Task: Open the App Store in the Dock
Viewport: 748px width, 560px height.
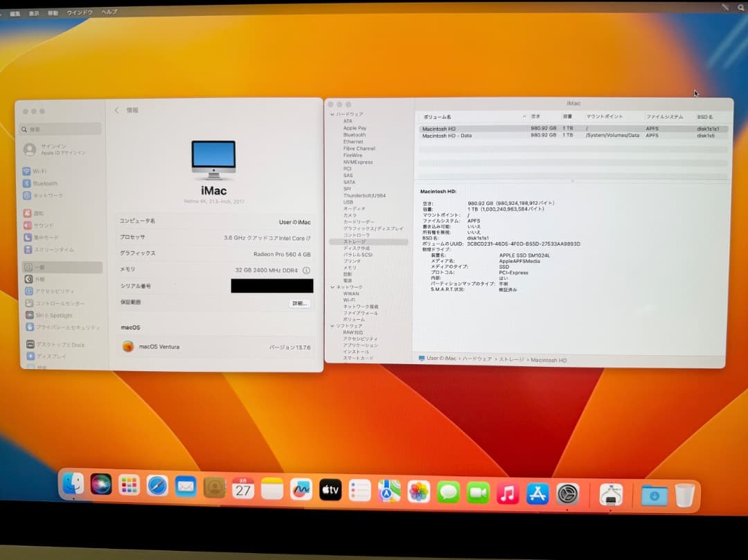Action: click(537, 494)
